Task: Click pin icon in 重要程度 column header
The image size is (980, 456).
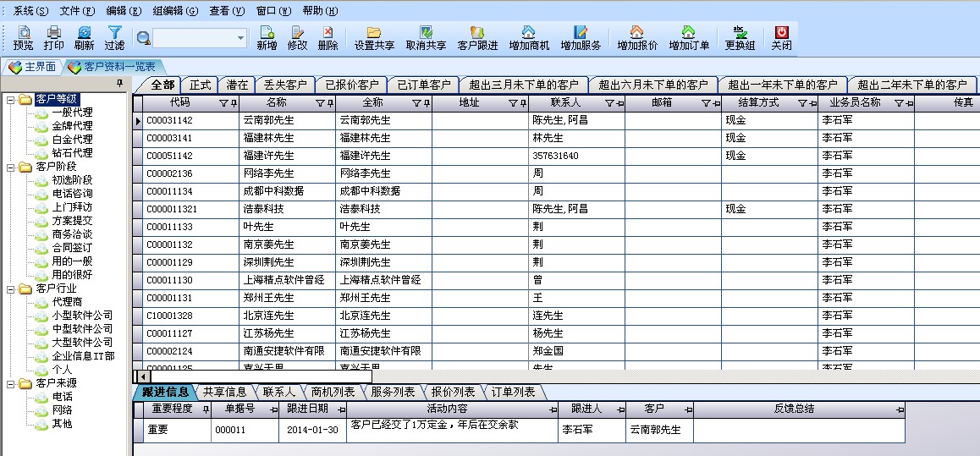Action: [206, 410]
